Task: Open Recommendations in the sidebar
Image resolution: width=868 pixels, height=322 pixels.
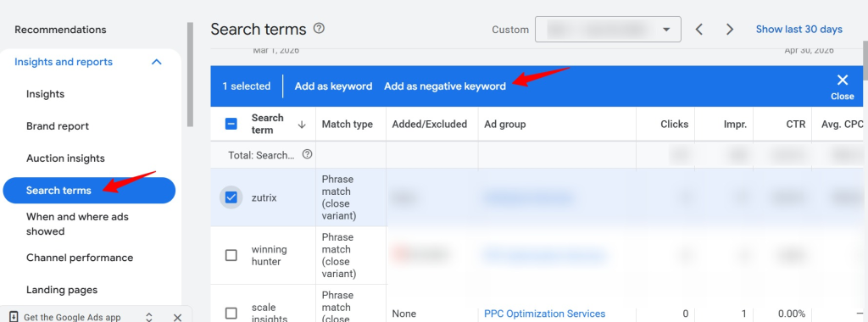Action: 60,30
